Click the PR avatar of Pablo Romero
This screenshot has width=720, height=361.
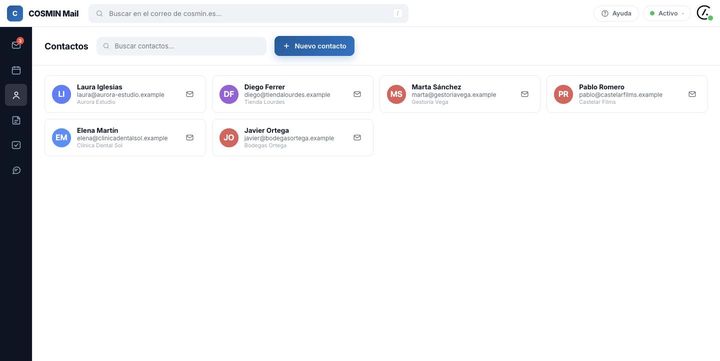pyautogui.click(x=563, y=94)
